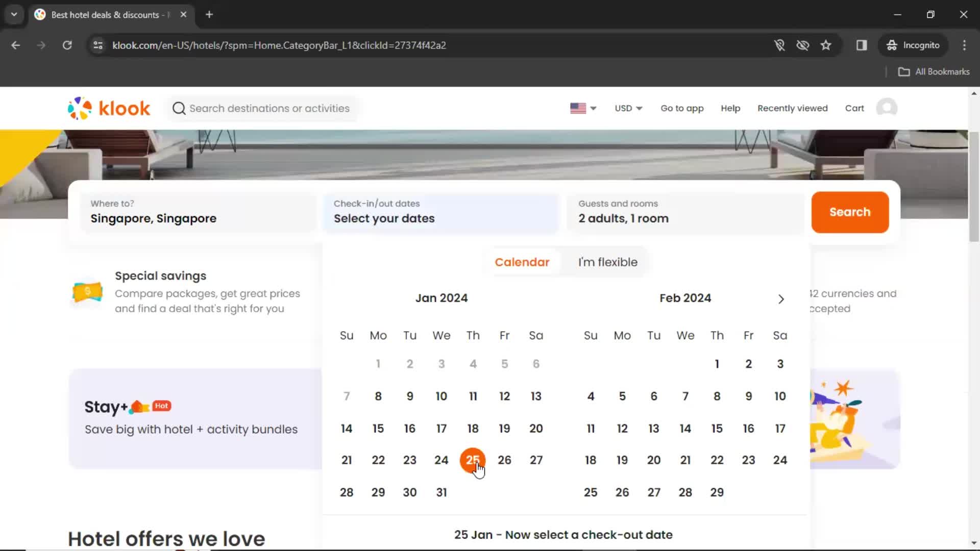Click the browser profile extensions icon

pyautogui.click(x=862, y=45)
